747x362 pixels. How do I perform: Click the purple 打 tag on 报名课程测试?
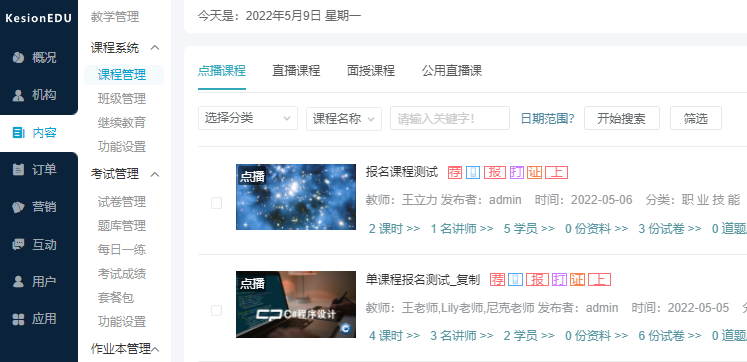516,172
